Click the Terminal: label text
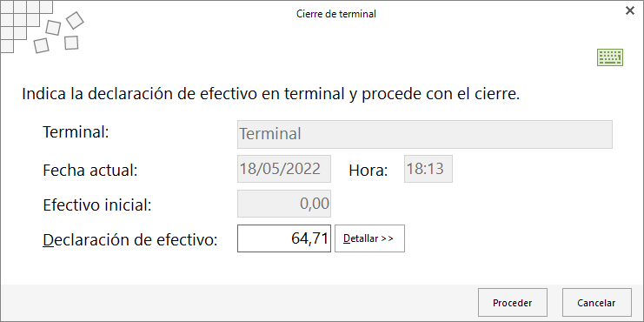Viewport: 644px width, 322px height. coord(76,132)
